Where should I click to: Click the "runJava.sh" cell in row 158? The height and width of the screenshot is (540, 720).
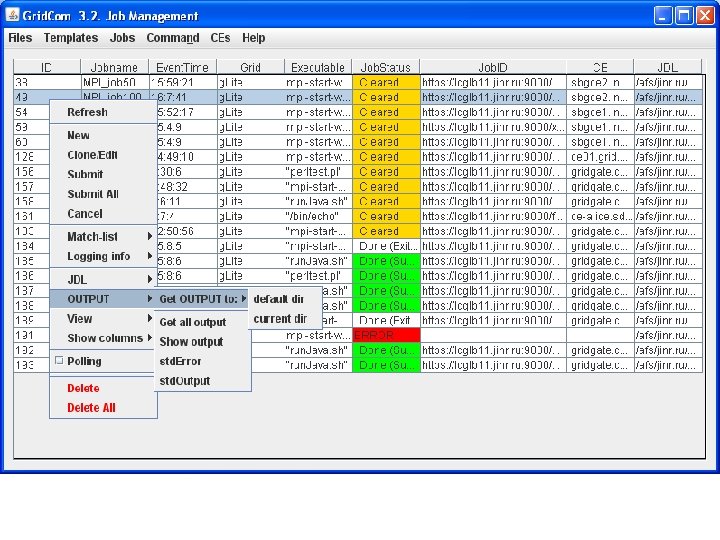pos(318,202)
